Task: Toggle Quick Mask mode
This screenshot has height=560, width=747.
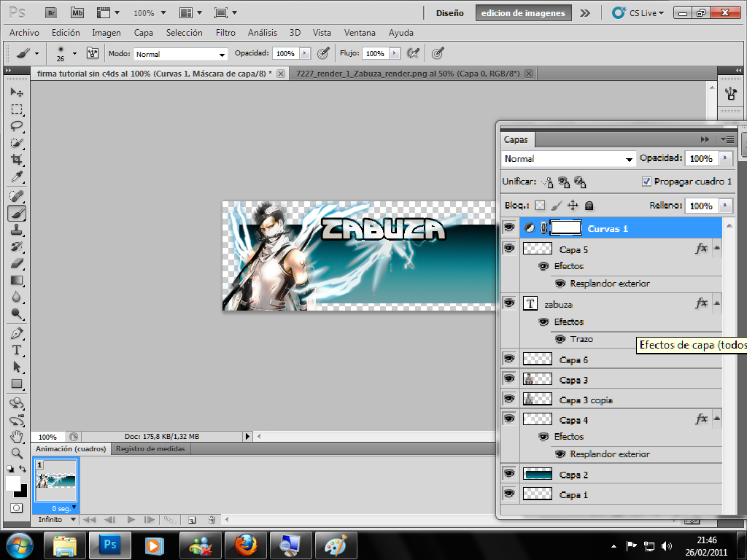Action: [16, 507]
